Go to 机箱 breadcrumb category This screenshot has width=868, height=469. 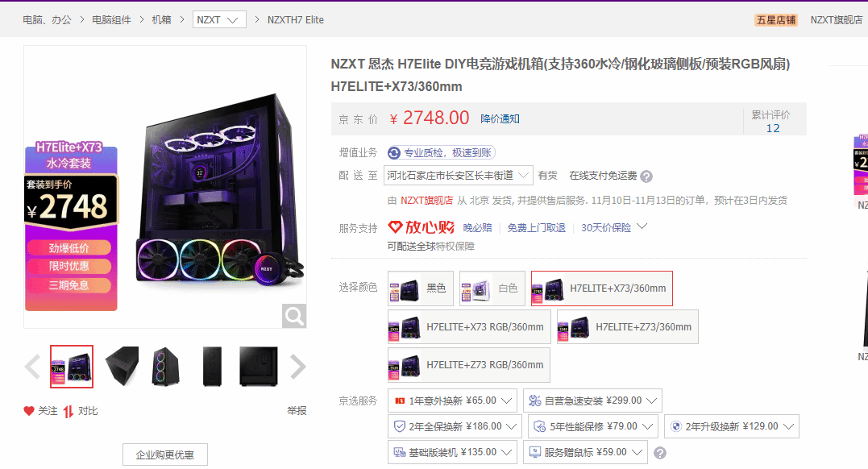pyautogui.click(x=162, y=20)
